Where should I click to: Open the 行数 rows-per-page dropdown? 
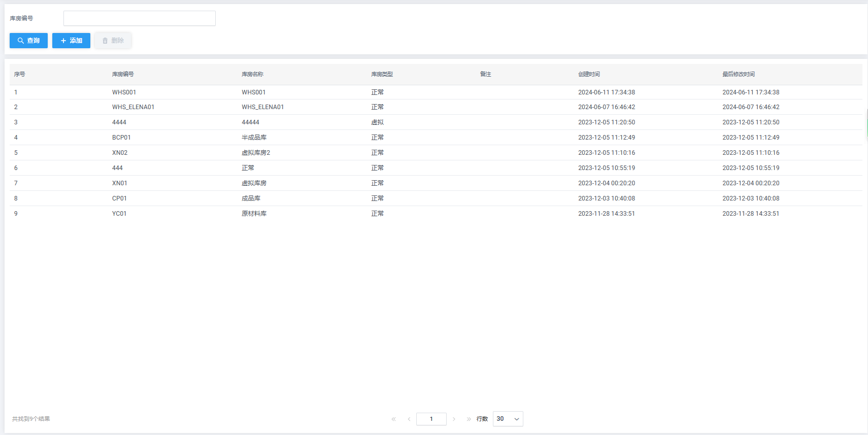point(508,419)
